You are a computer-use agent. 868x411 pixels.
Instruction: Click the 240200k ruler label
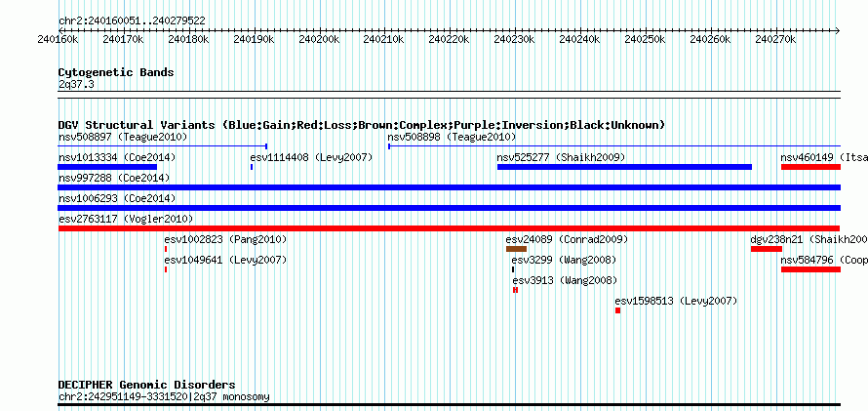click(319, 39)
